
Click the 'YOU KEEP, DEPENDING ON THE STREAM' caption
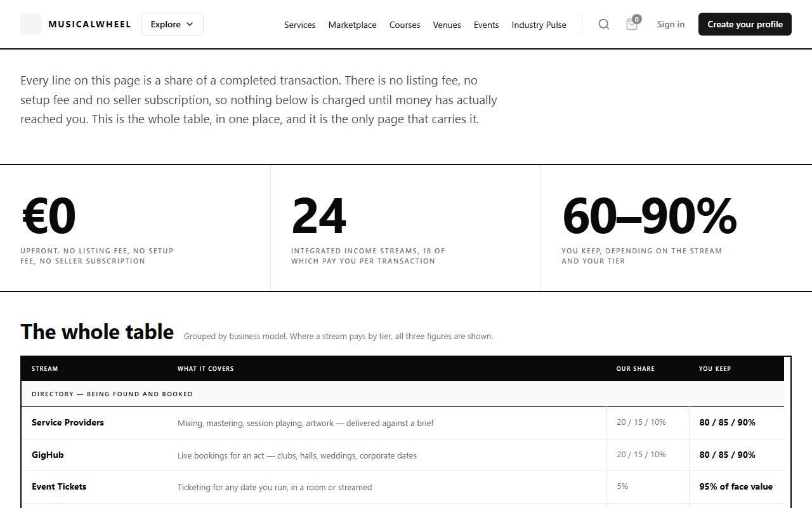(x=641, y=256)
